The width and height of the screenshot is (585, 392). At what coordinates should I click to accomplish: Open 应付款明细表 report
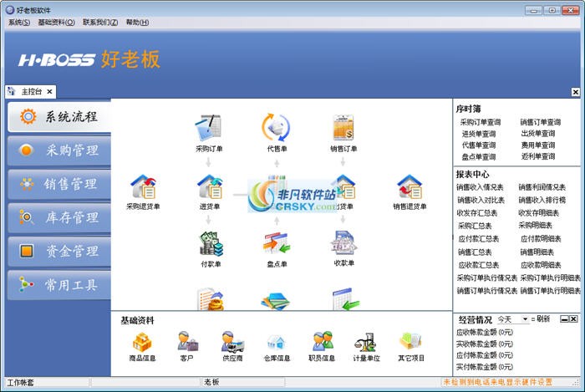pos(541,239)
